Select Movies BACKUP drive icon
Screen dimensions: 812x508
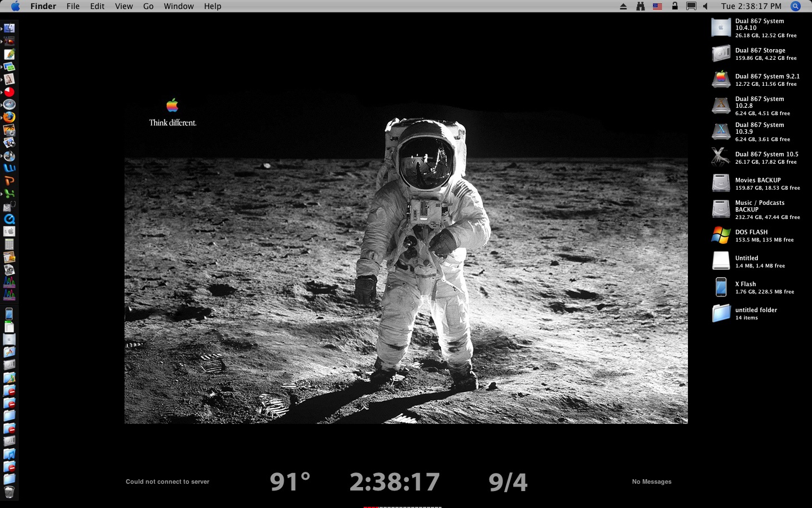[x=721, y=183]
